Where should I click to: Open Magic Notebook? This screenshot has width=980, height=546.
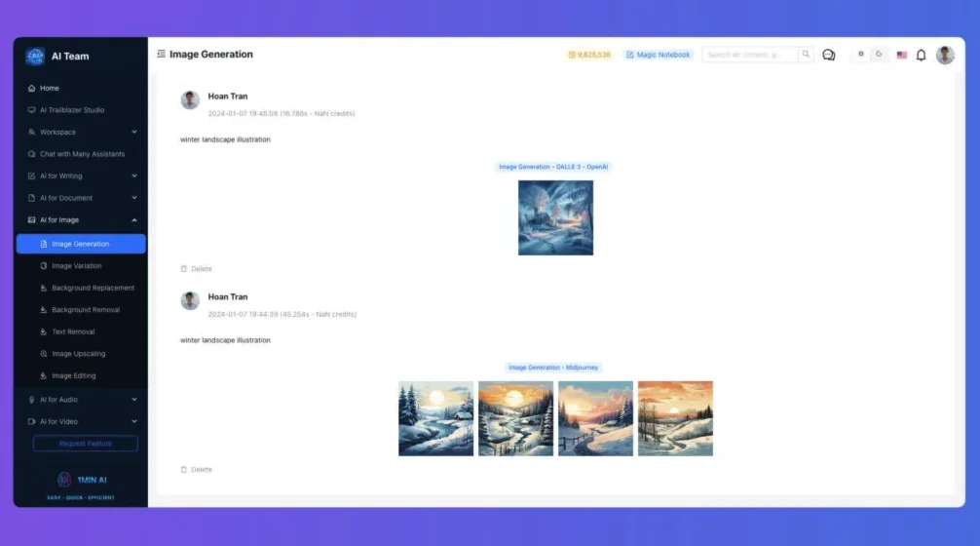pyautogui.click(x=659, y=55)
